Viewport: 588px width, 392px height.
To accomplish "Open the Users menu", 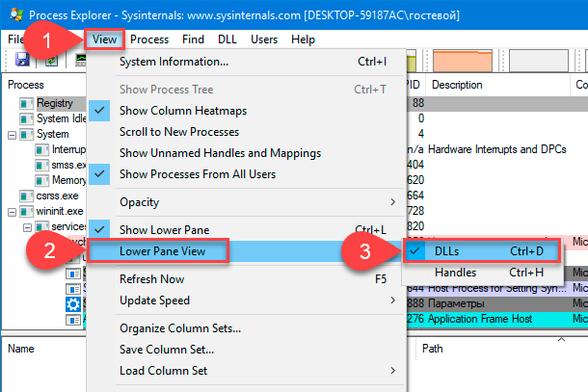I will pos(264,39).
